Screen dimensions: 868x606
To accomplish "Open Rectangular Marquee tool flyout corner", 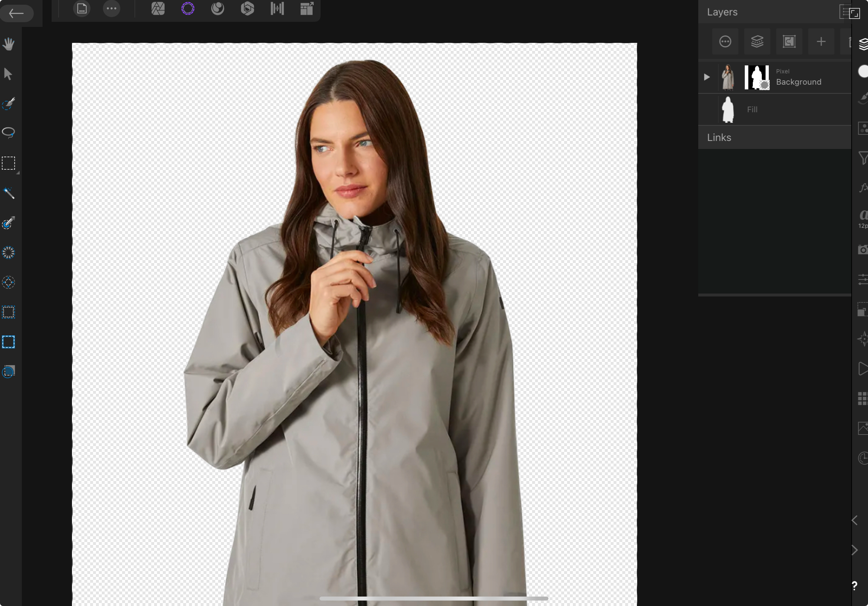I will coord(17,173).
